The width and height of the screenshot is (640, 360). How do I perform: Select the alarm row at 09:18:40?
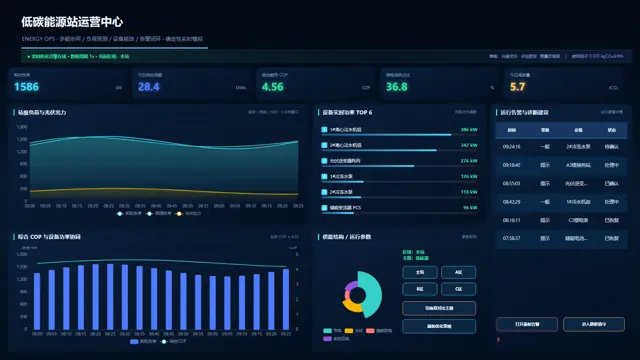[x=561, y=165]
